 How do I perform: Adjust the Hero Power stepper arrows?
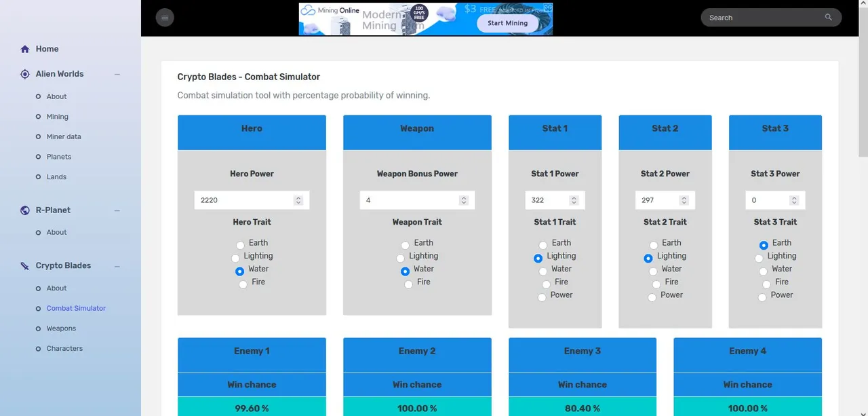[298, 200]
